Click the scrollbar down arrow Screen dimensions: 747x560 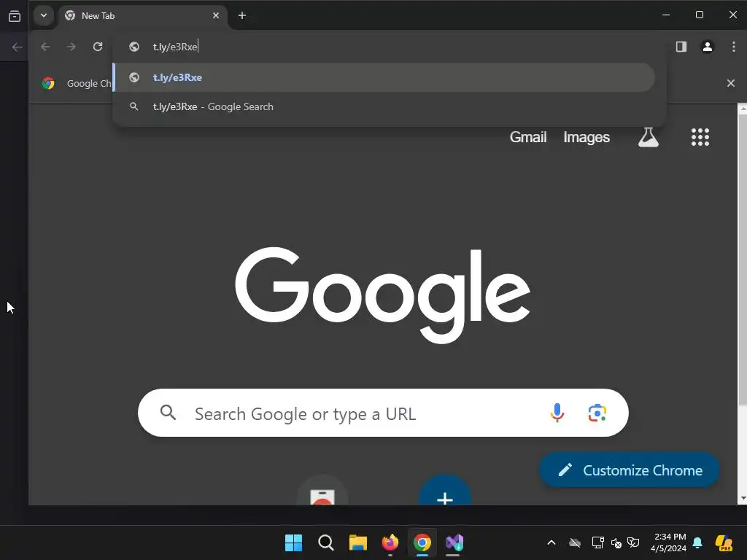742,499
